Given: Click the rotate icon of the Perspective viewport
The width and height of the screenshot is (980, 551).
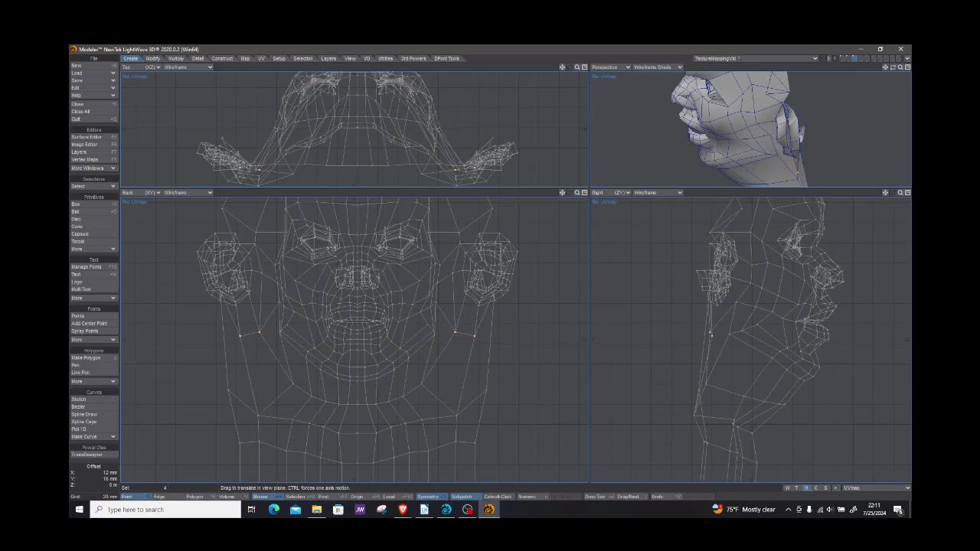Looking at the screenshot, I should pyautogui.click(x=893, y=67).
